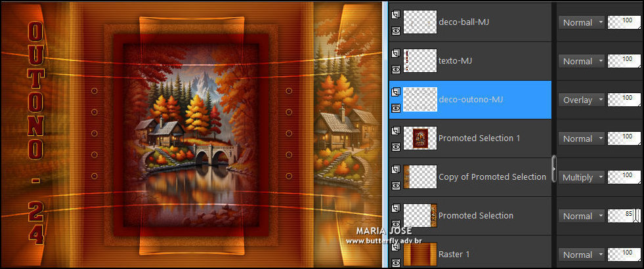644x269 pixels.
Task: Toggle eye icon for Copy of Promoted Selection
Action: [x=396, y=185]
